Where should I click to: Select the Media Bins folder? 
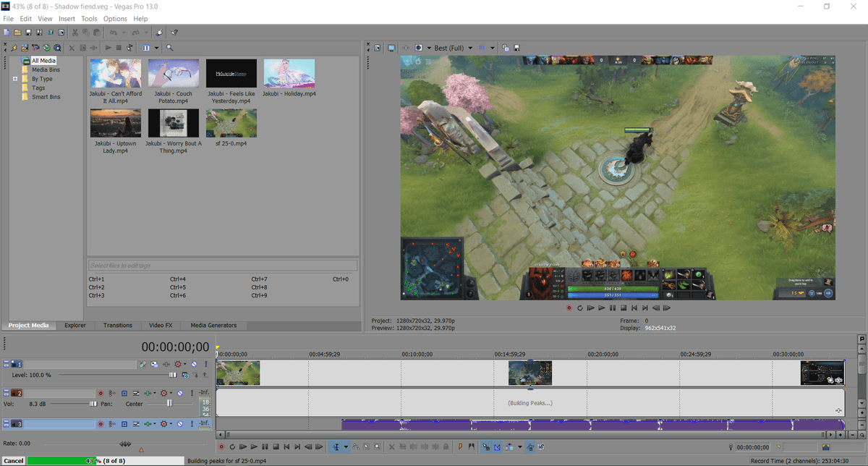point(46,69)
